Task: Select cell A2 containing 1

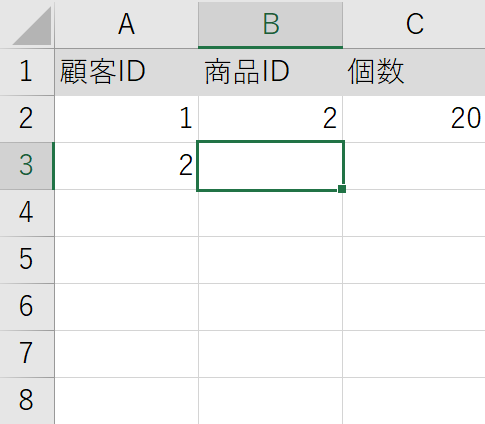Action: coord(126,119)
